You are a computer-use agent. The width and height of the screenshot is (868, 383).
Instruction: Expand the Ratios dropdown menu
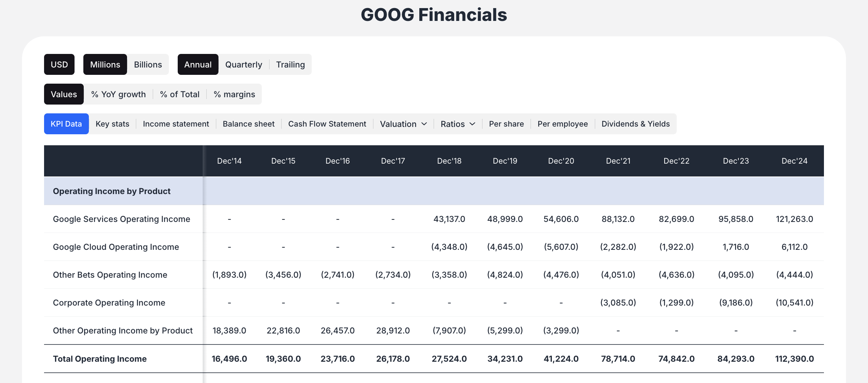pyautogui.click(x=457, y=124)
